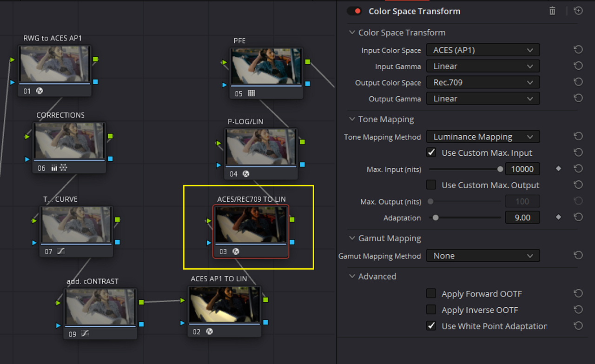Reset the Use White Point Adaptation option
Image resolution: width=595 pixels, height=364 pixels.
[578, 326]
